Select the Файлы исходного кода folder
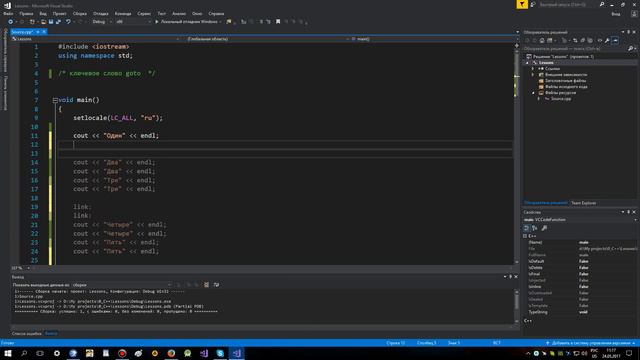Image resolution: width=640 pixels, height=360 pixels. pyautogui.click(x=563, y=87)
